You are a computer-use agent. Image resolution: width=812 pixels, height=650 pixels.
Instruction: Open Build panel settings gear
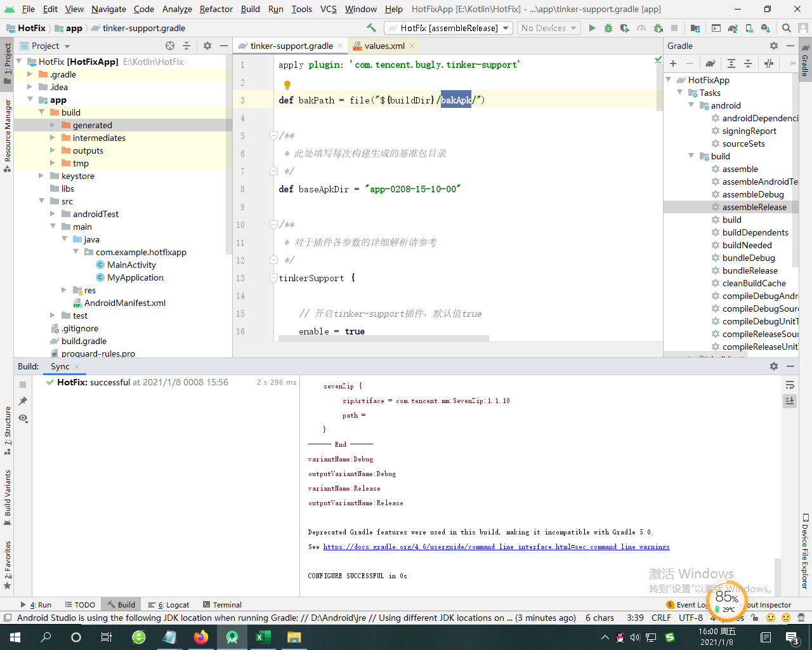click(774, 366)
